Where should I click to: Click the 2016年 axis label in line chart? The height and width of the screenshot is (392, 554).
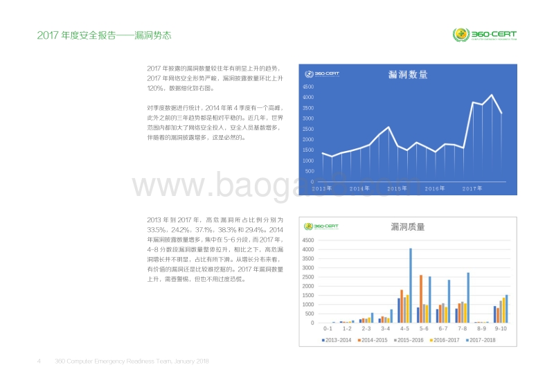pos(435,189)
